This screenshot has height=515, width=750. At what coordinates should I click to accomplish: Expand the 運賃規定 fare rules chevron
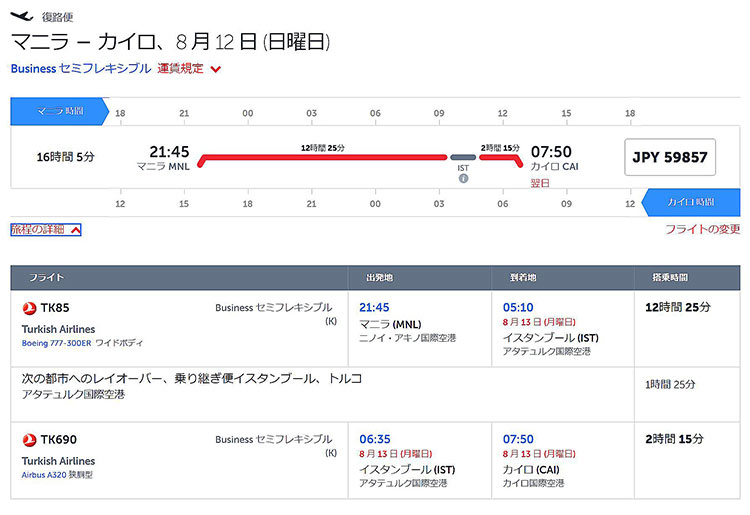(216, 69)
